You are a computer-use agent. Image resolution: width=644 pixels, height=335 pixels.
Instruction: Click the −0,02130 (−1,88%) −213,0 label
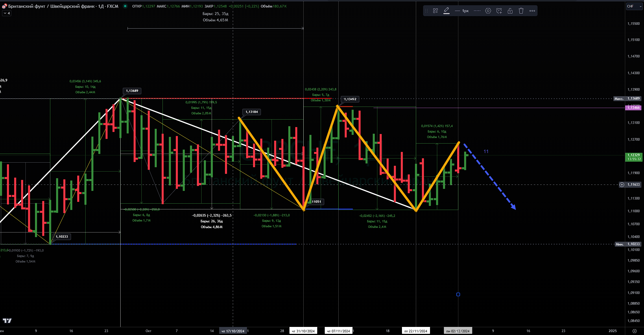(272, 215)
